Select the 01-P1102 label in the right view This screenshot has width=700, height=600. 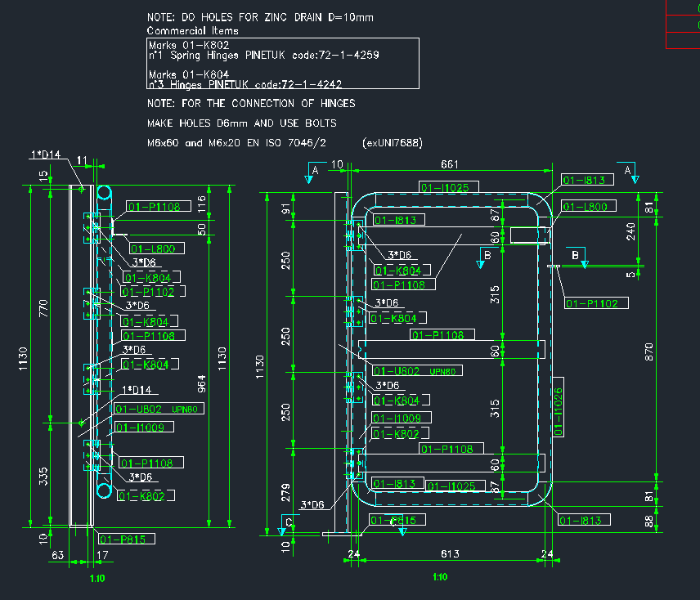(597, 303)
